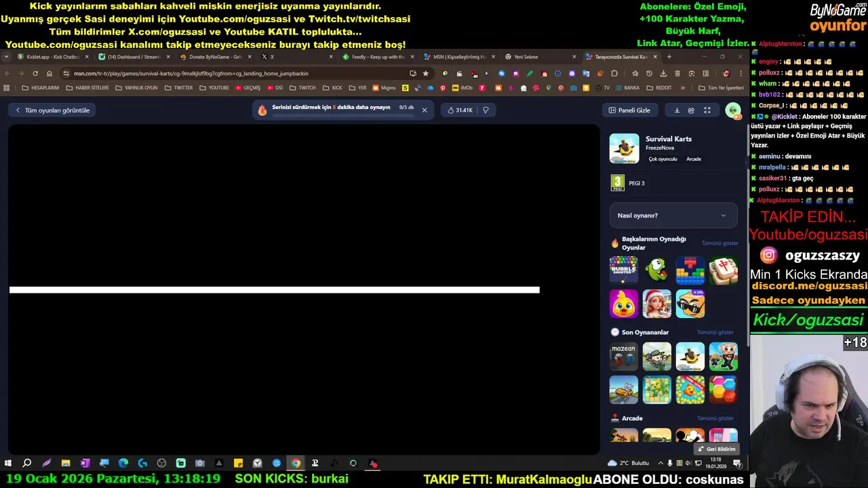Image resolution: width=868 pixels, height=488 pixels.
Task: Open BANKA bookmarks folder
Action: pyautogui.click(x=627, y=87)
